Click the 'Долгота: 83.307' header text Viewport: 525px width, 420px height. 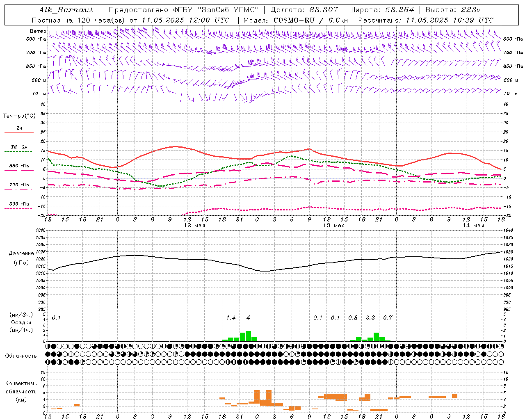[x=304, y=10]
